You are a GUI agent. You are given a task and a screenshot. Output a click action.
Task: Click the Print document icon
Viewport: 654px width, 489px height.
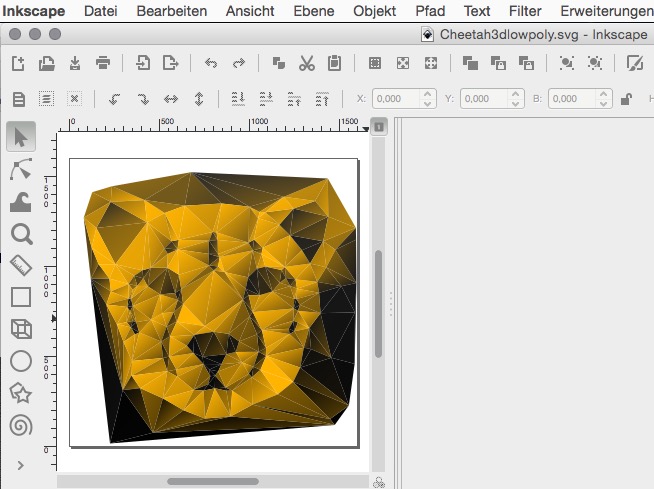point(103,63)
